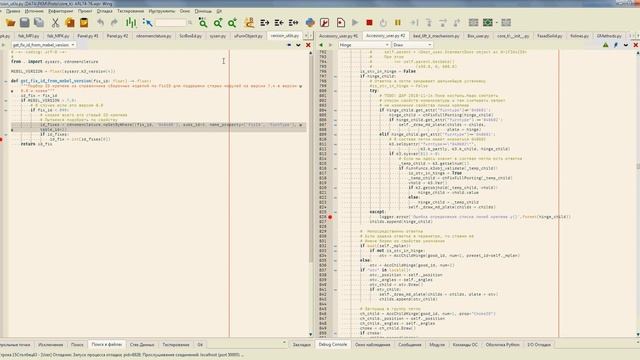Open the Проект menu

[85, 11]
